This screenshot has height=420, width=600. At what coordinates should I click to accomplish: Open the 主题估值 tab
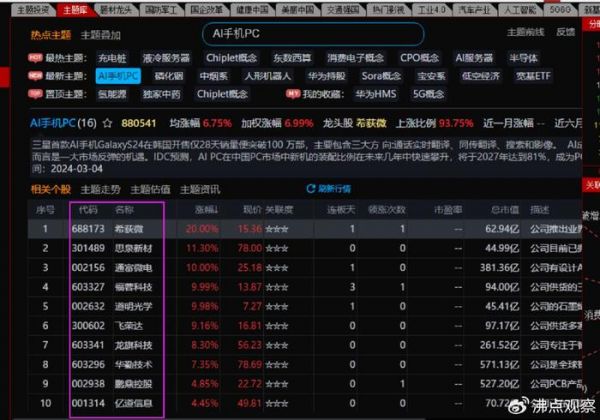tap(152, 188)
